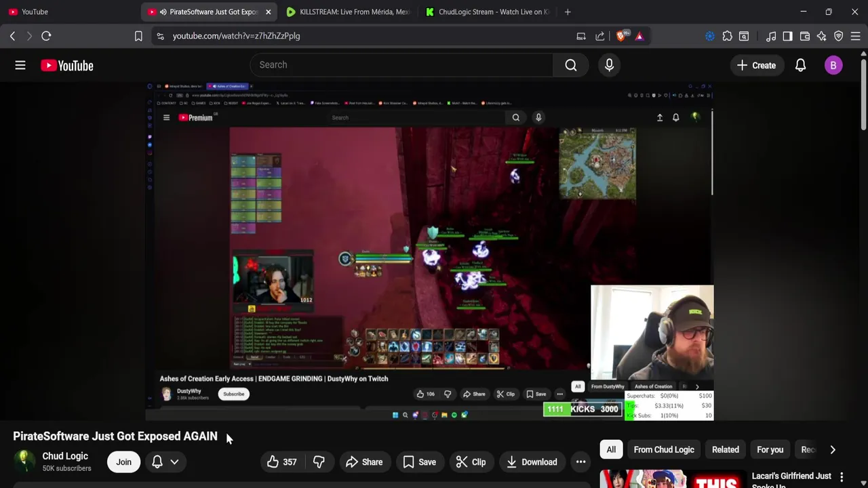Select the For you chip
The width and height of the screenshot is (868, 488).
(x=770, y=449)
